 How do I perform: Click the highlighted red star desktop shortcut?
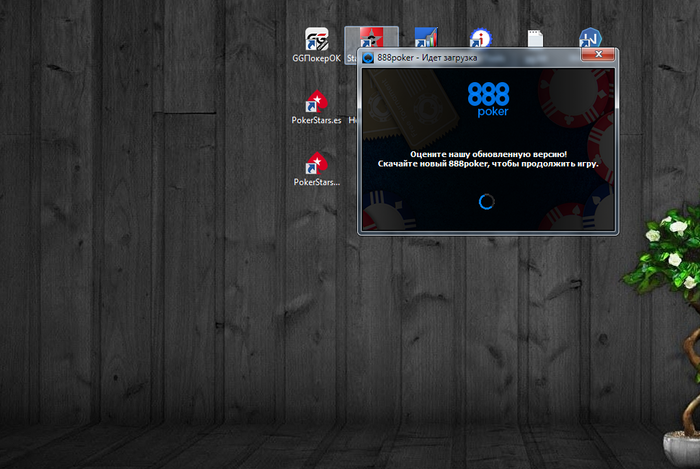pos(371,37)
